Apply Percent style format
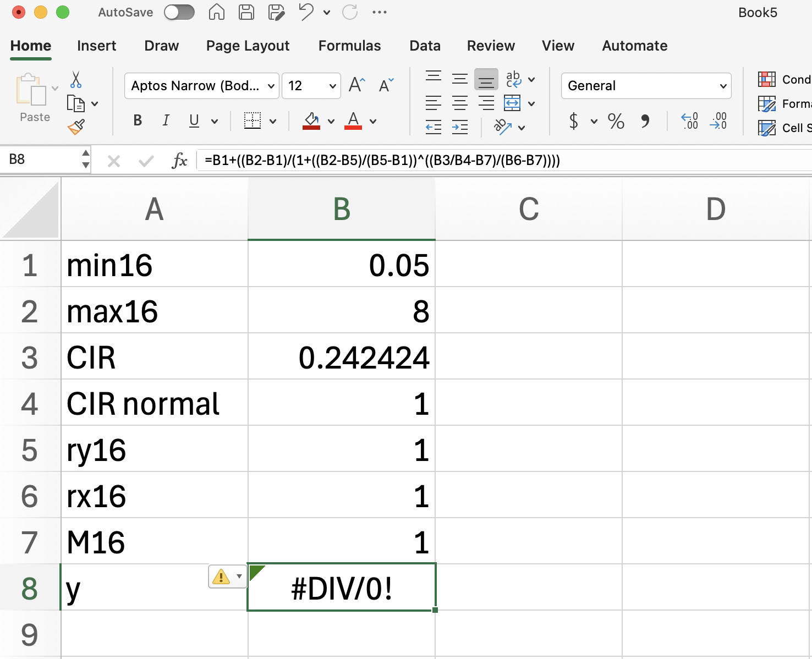The height and width of the screenshot is (659, 812). (x=616, y=120)
